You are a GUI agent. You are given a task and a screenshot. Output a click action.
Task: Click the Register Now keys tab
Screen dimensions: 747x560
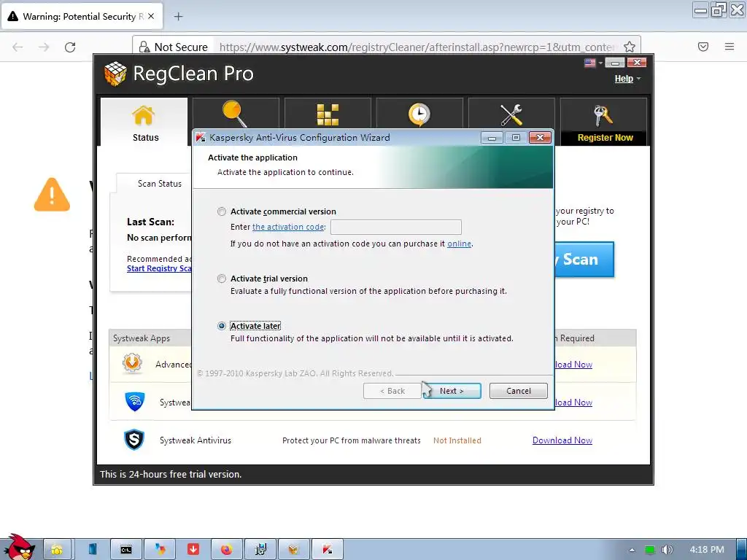pyautogui.click(x=603, y=122)
